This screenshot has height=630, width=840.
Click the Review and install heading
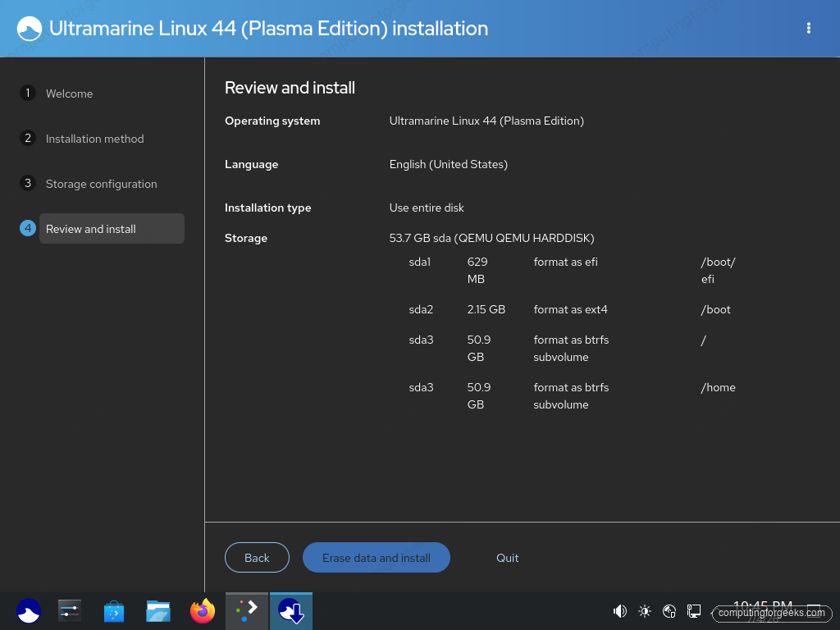pos(290,88)
